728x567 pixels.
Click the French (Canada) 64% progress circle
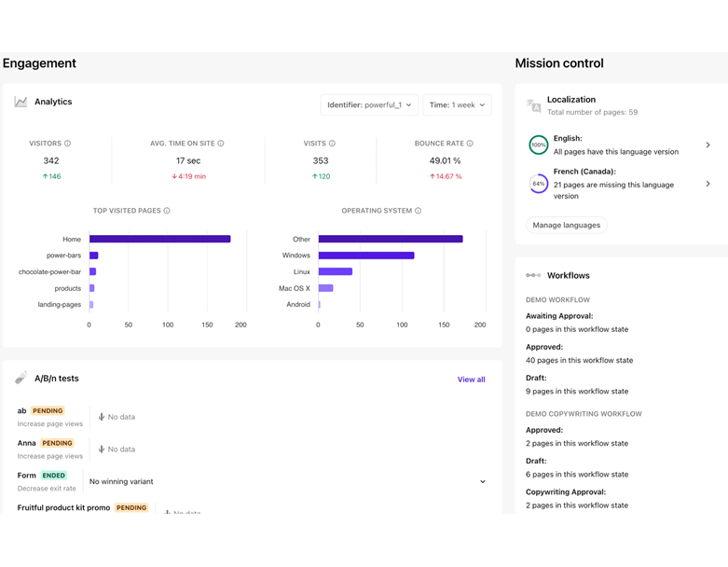539,184
